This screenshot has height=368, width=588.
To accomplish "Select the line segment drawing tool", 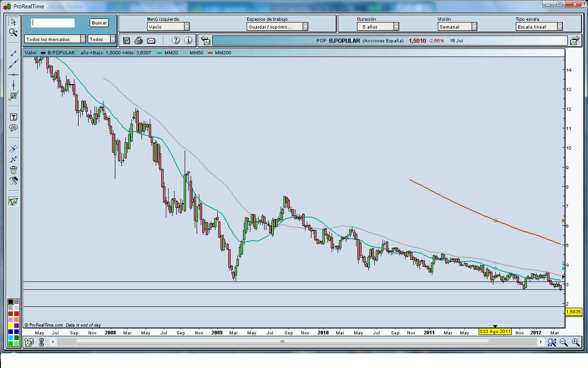I will 13,53.
